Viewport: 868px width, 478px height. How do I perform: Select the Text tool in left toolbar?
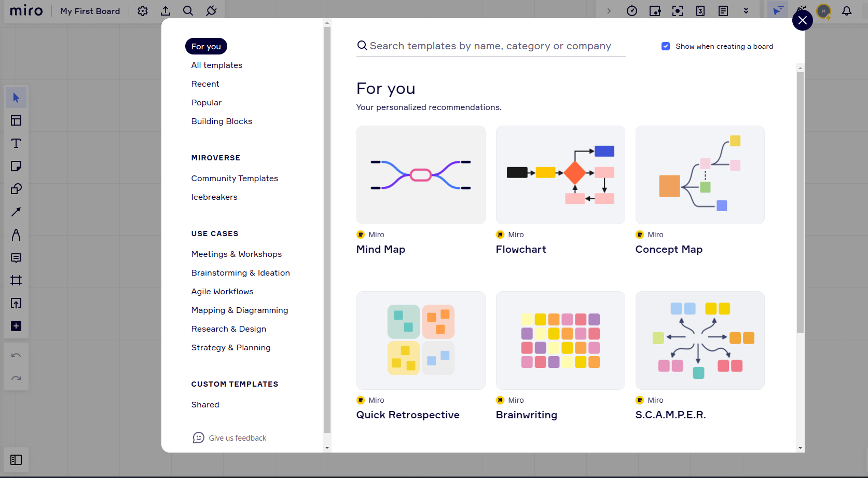click(16, 143)
